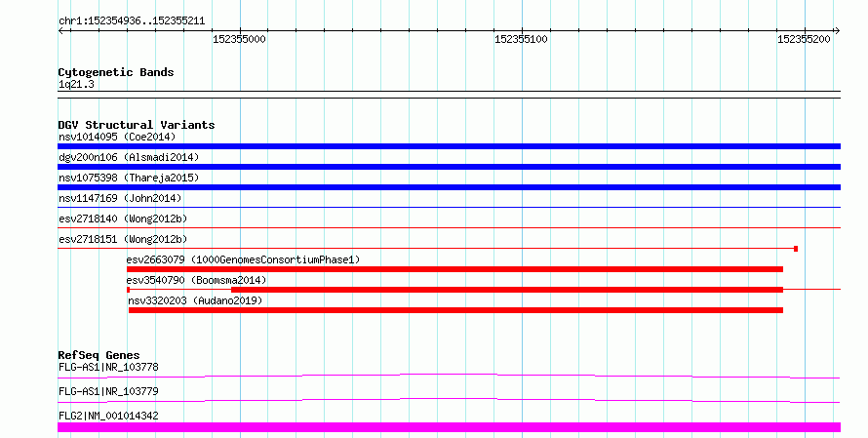Select the blue bar under dgv200n106
The image size is (868, 438).
[449, 167]
